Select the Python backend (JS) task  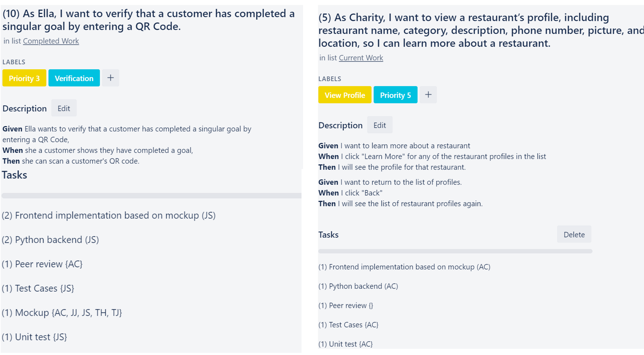click(50, 240)
